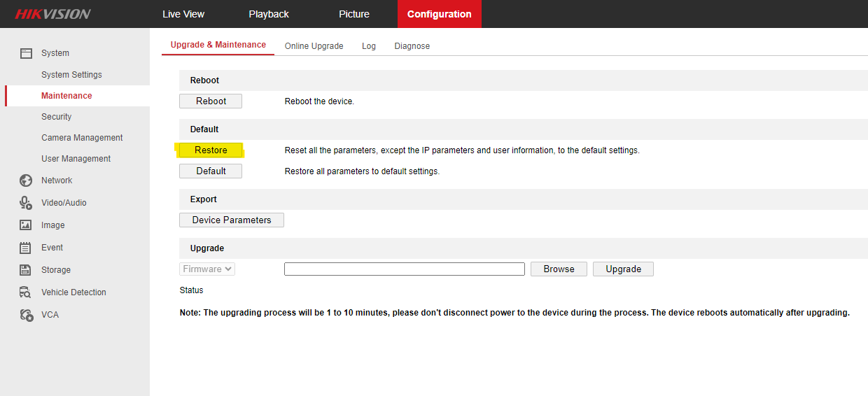Screen dimensions: 868x396
Task: Switch to the Live View tab
Action: (183, 14)
